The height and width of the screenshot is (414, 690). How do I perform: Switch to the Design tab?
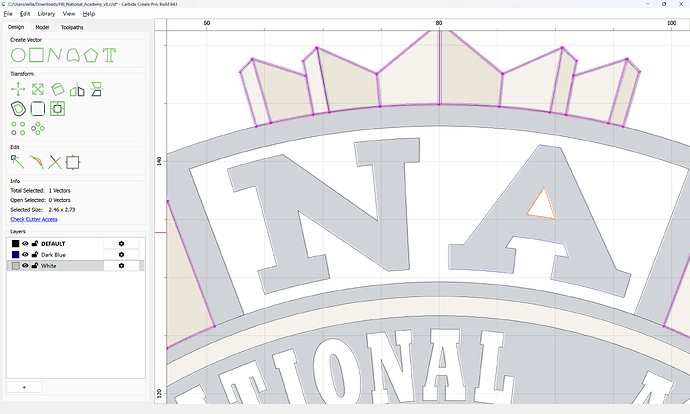16,27
